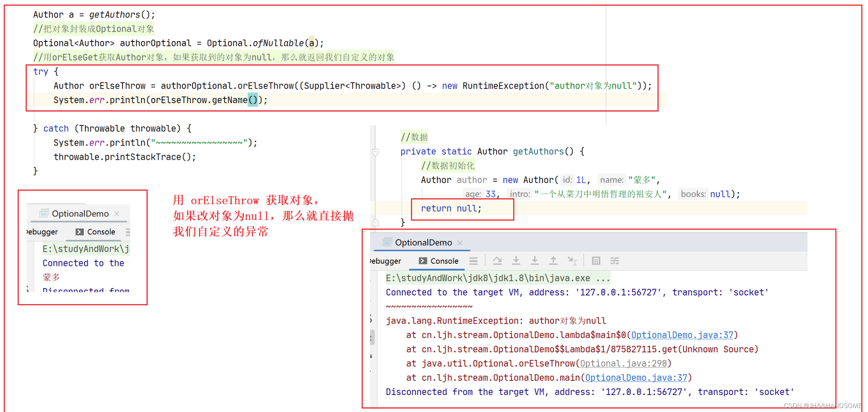The height and width of the screenshot is (412, 868).
Task: Click the Step Over debugger icon
Action: [x=497, y=261]
